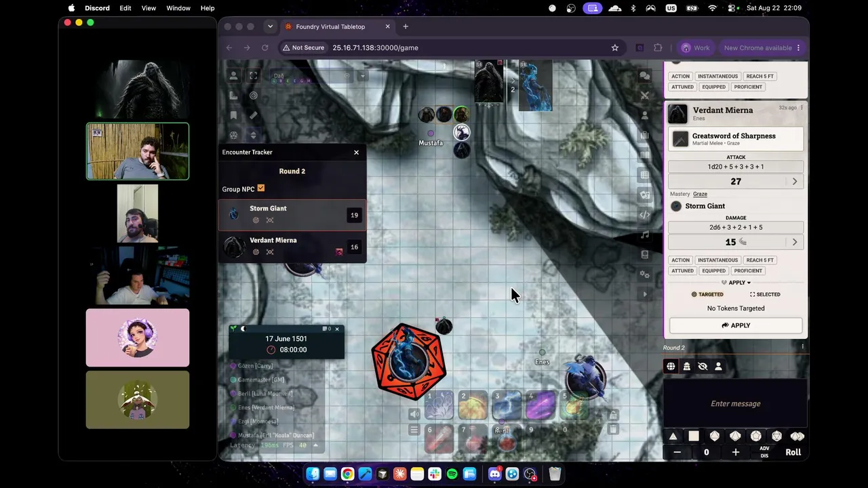Set chat roll mode to self roll
The width and height of the screenshot is (868, 488).
pyautogui.click(x=718, y=367)
